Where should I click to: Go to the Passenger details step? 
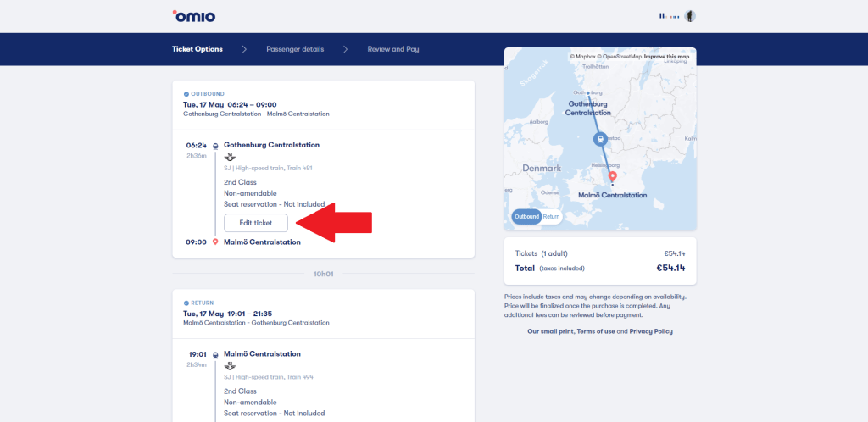tap(294, 49)
